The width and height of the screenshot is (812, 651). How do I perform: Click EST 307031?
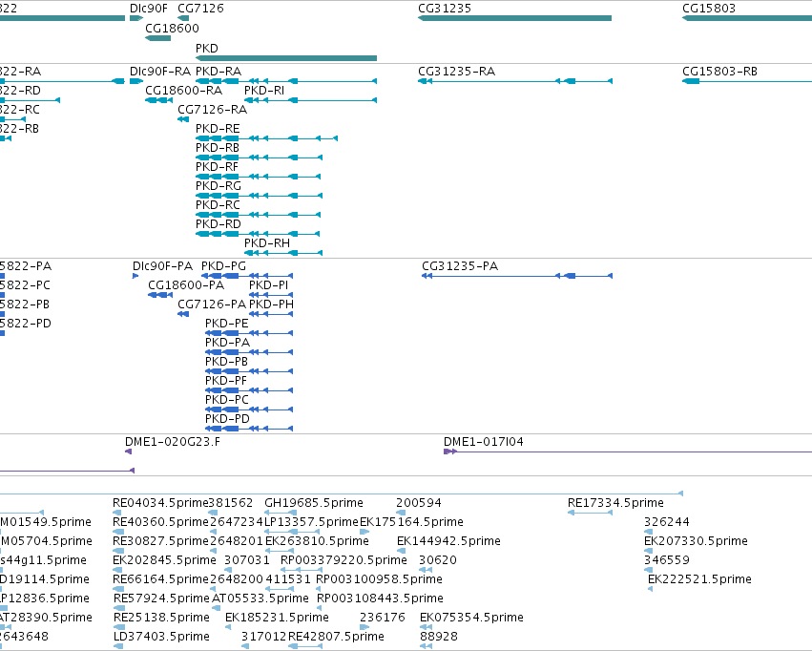tap(246, 560)
